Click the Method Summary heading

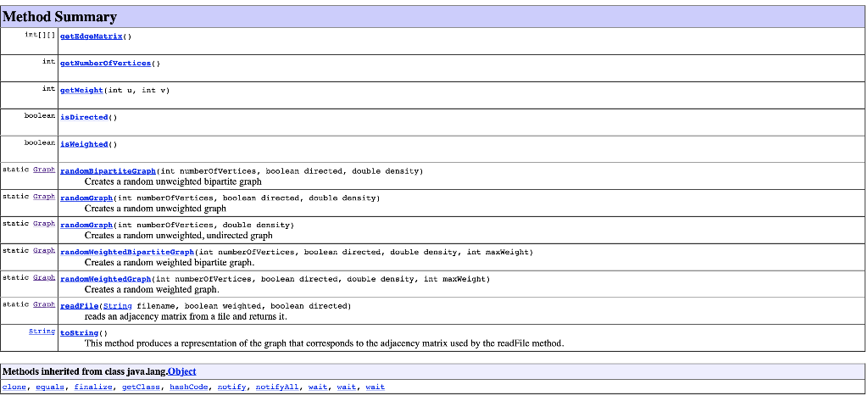coord(60,17)
